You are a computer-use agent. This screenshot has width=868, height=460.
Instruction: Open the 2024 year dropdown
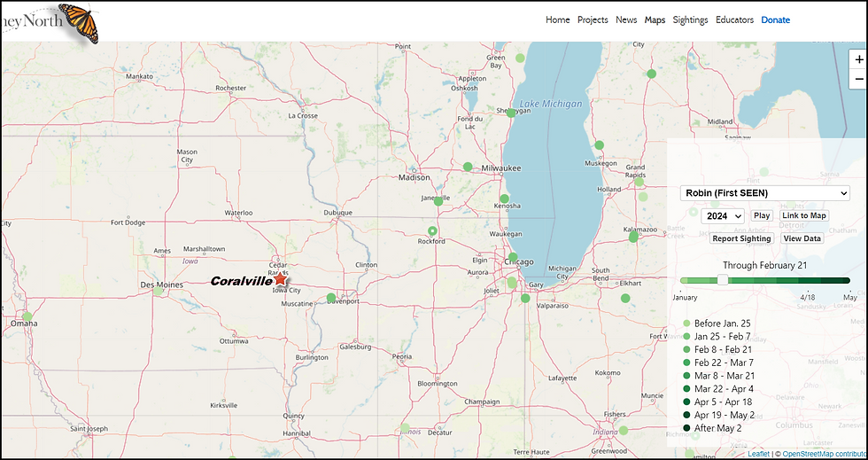pos(723,215)
